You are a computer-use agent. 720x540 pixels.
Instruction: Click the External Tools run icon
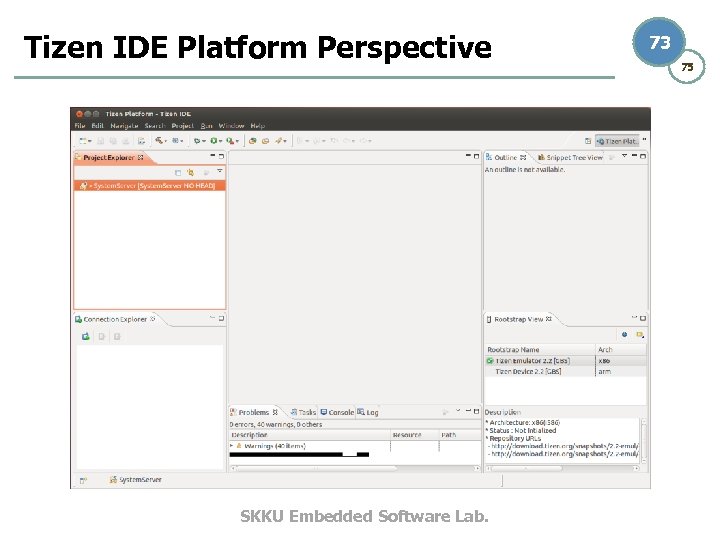231,141
